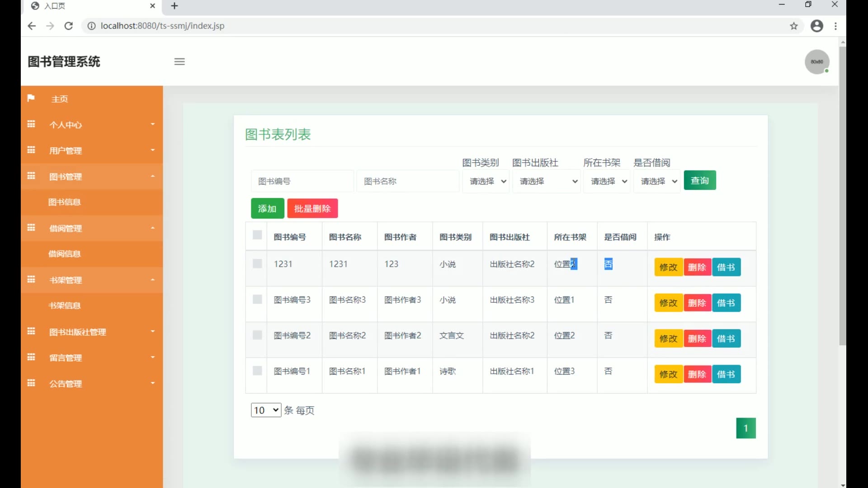Click grid icon next to 个人中心
This screenshot has width=868, height=488.
(x=31, y=124)
